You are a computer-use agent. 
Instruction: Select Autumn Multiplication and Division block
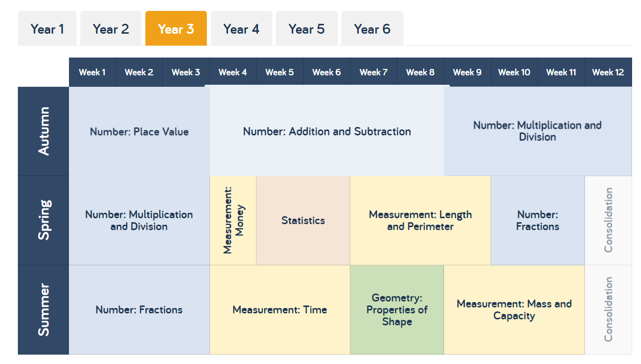point(538,131)
